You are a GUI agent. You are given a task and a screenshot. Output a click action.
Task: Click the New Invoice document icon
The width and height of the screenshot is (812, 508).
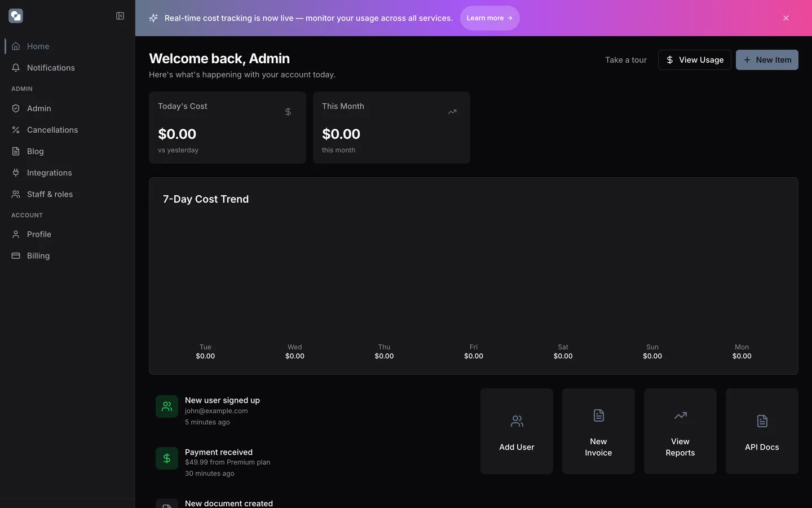click(x=599, y=415)
